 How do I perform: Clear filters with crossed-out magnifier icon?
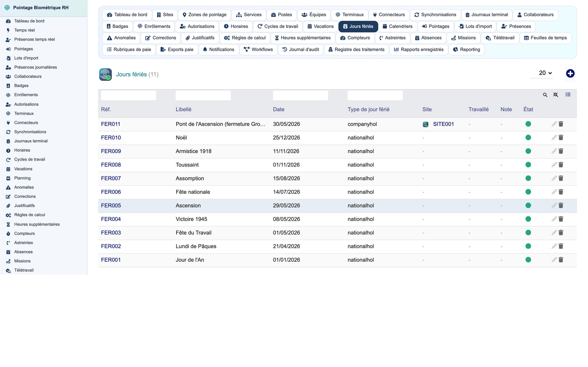[x=555, y=95]
